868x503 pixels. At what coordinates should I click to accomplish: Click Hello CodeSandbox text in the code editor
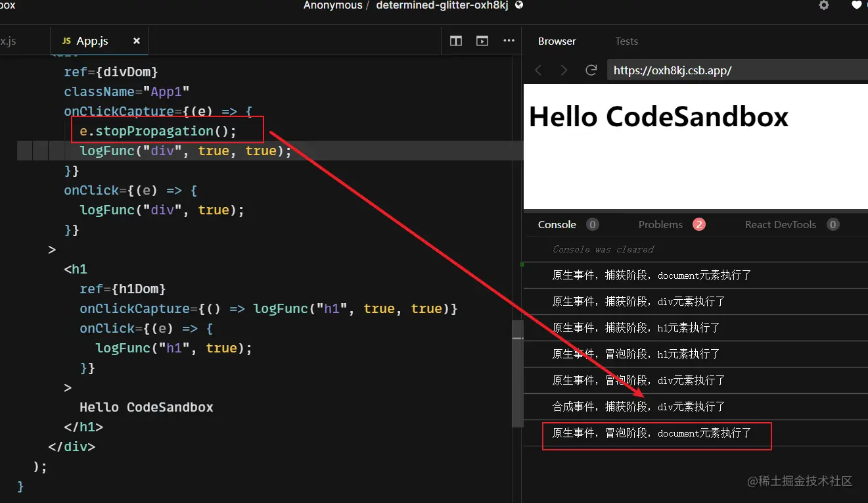[x=147, y=407]
